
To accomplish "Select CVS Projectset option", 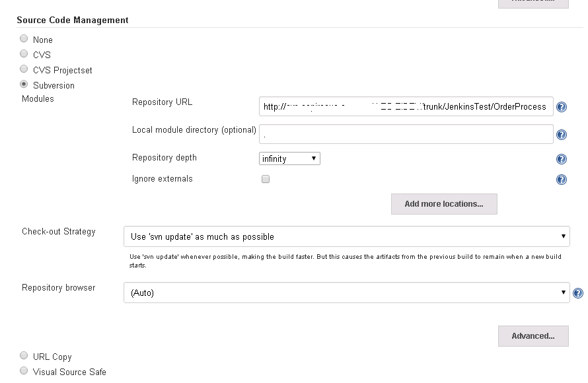I will click(x=24, y=69).
